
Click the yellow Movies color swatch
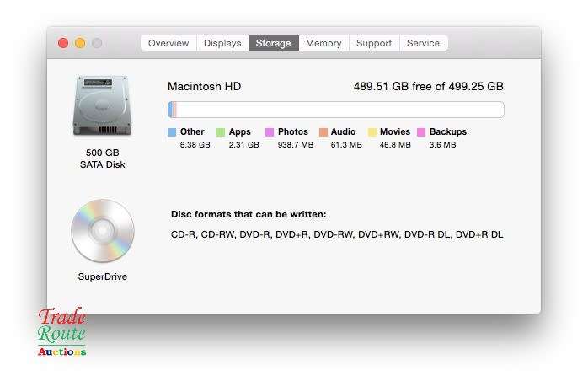[x=372, y=132]
